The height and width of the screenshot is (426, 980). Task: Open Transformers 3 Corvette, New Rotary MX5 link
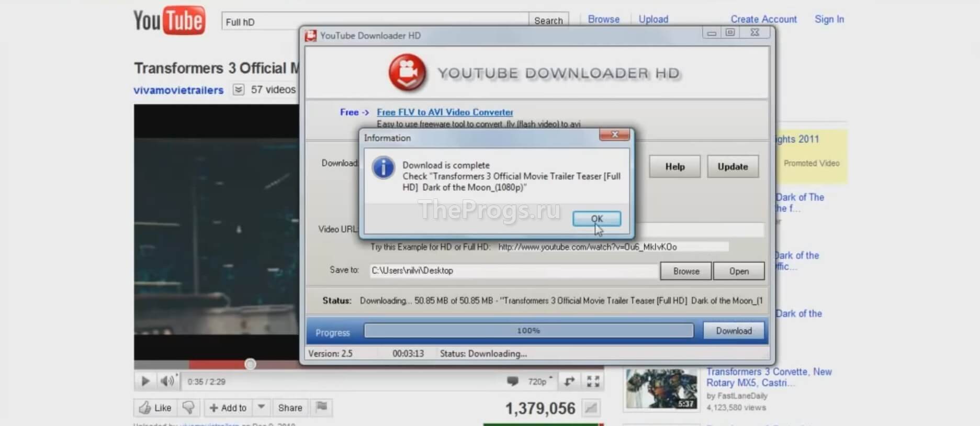tap(769, 377)
